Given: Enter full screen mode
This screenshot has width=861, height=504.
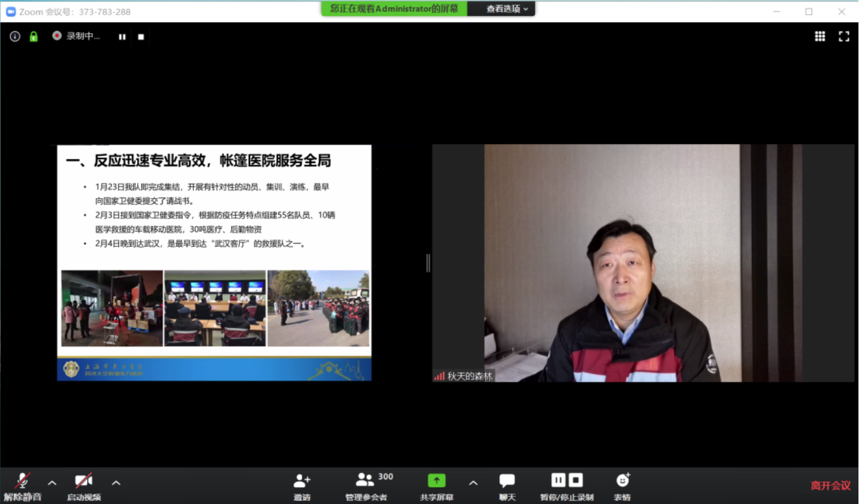Looking at the screenshot, I should 844,37.
